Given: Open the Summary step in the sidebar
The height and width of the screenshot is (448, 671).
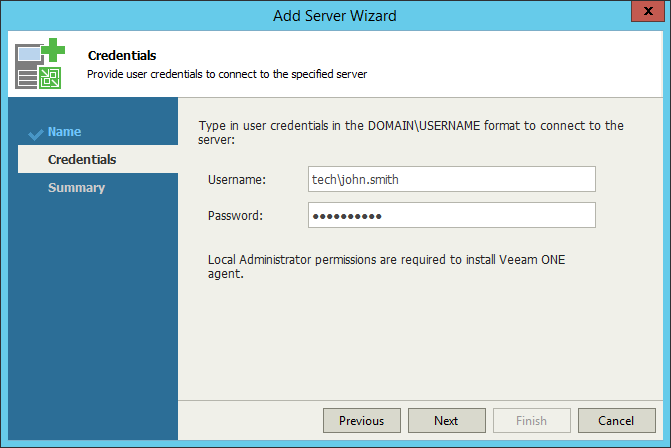Looking at the screenshot, I should (x=76, y=188).
